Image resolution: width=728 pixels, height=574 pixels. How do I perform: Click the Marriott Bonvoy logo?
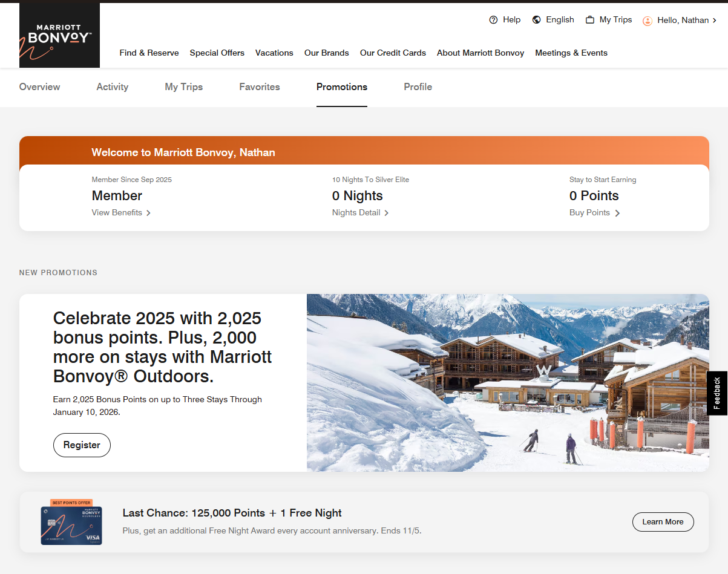(x=59, y=35)
